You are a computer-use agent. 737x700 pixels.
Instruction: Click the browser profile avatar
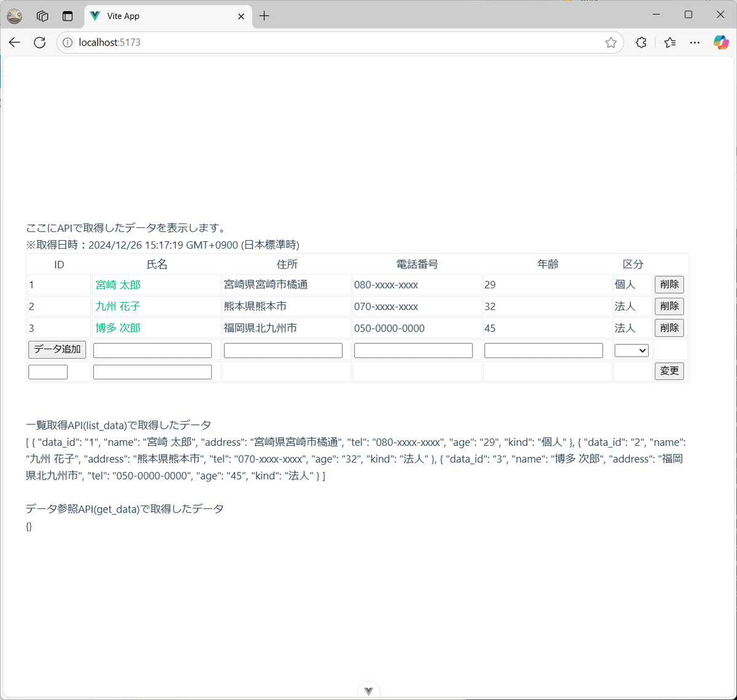(x=14, y=15)
